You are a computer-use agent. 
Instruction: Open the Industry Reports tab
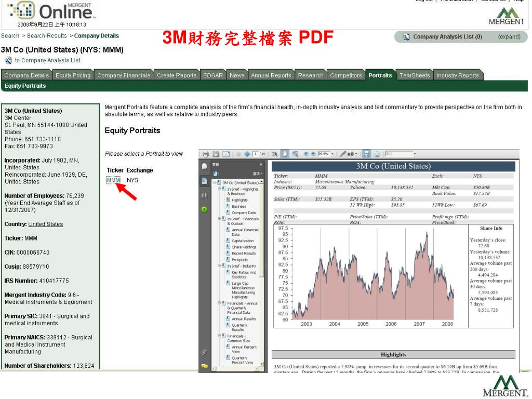tap(457, 75)
